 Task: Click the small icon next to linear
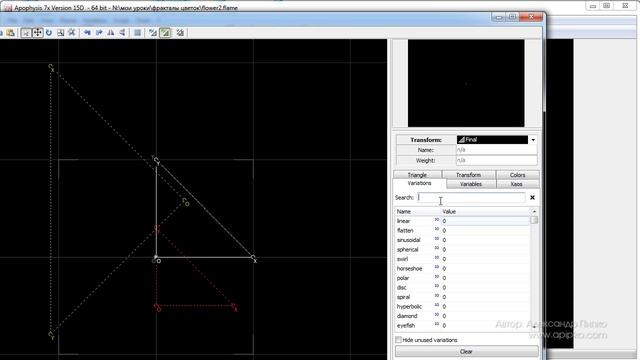(x=436, y=220)
